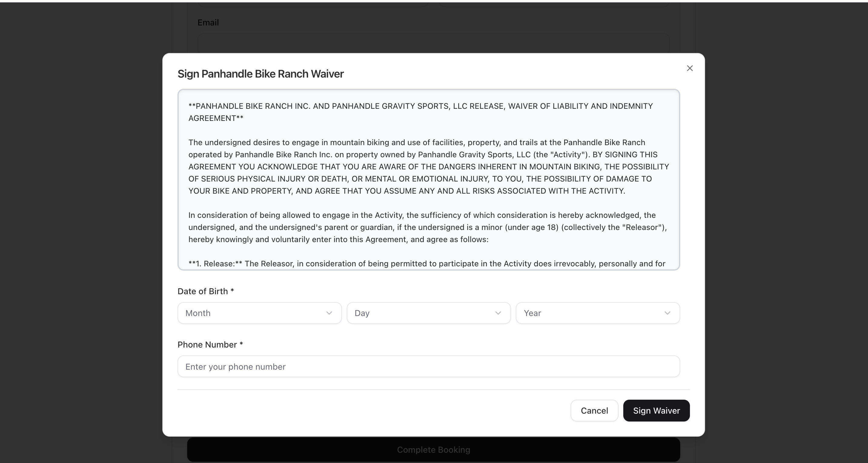Open the Day dropdown chevron

(x=498, y=313)
